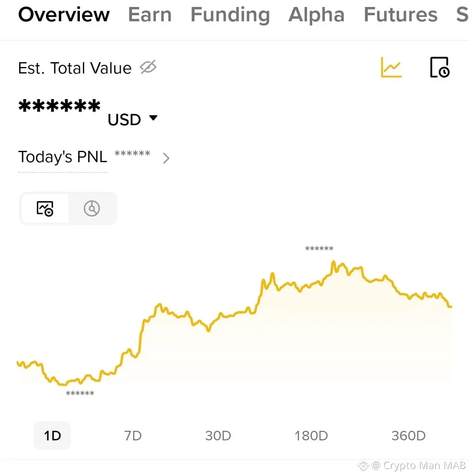Open the asset trend chart icon
Screen dimensions: 469x476
(391, 67)
